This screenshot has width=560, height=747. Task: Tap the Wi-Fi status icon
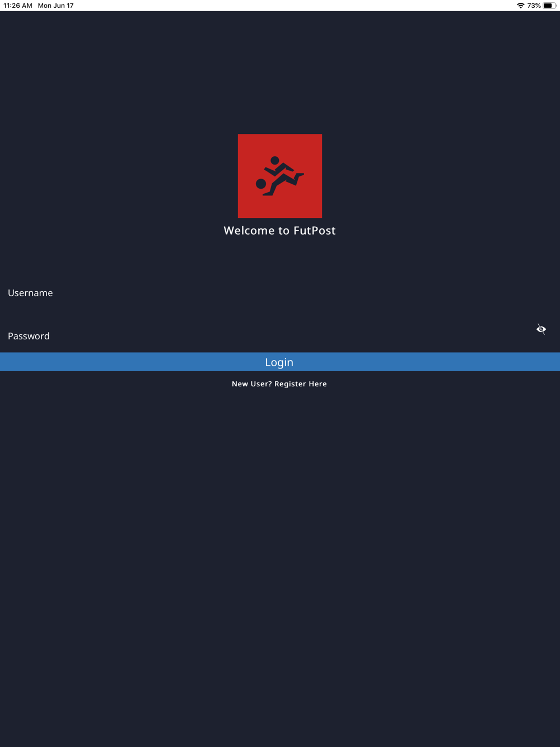point(521,6)
